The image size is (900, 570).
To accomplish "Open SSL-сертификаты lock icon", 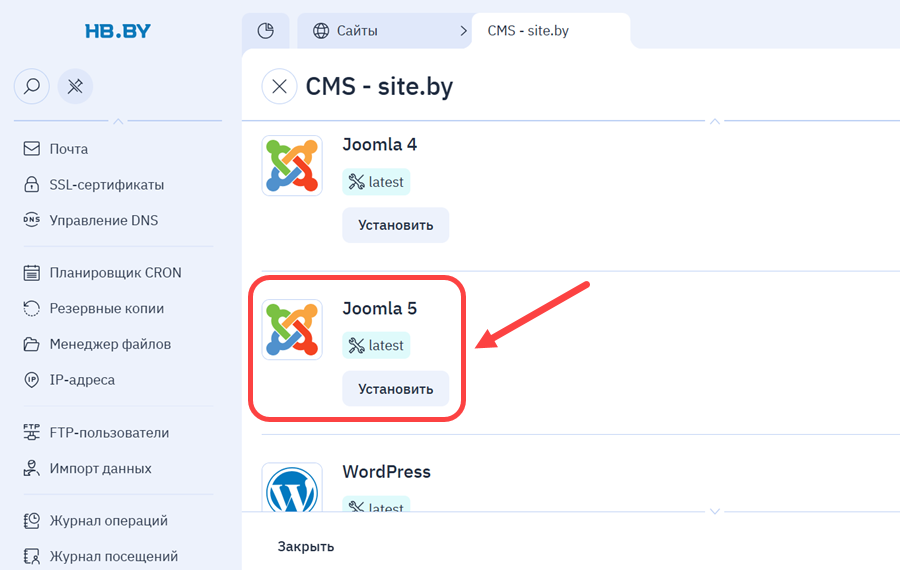I will pyautogui.click(x=32, y=184).
